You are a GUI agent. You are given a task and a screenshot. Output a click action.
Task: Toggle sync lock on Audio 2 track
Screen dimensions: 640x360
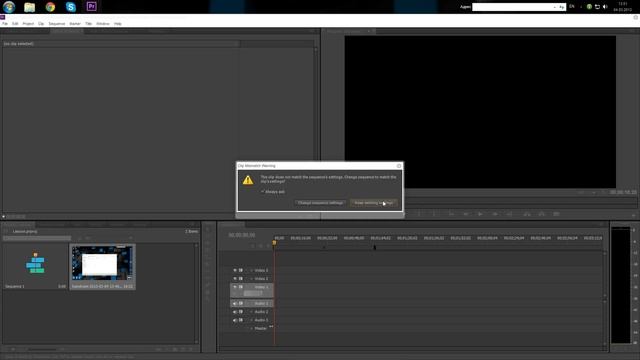point(241,311)
